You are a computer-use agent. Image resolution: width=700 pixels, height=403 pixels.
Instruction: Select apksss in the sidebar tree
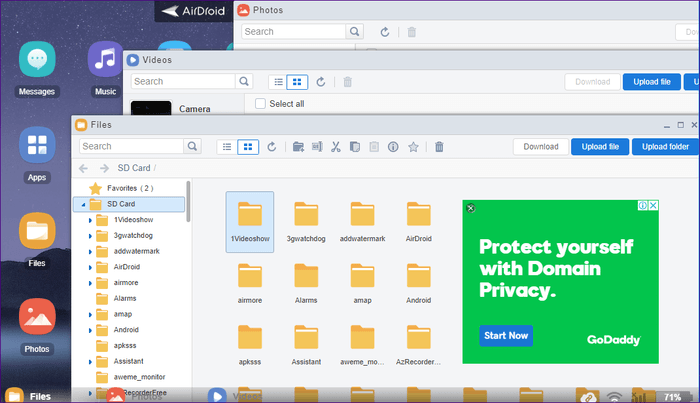point(125,345)
